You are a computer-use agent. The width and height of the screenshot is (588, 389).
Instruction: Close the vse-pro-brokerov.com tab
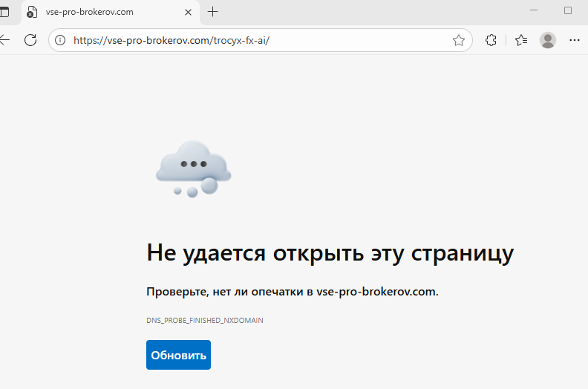[188, 12]
